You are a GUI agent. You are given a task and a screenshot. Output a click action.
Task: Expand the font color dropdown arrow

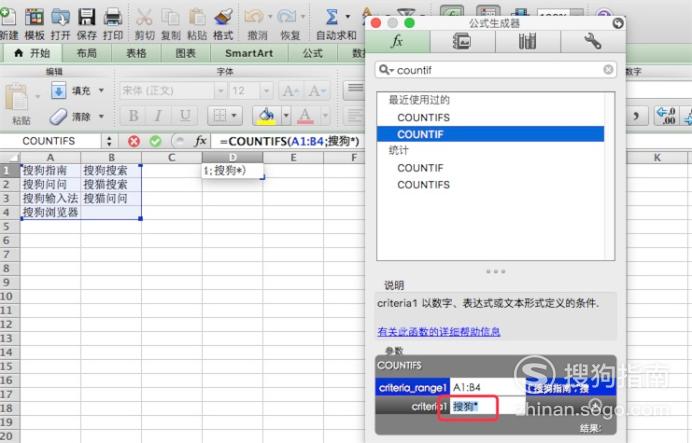[325, 116]
